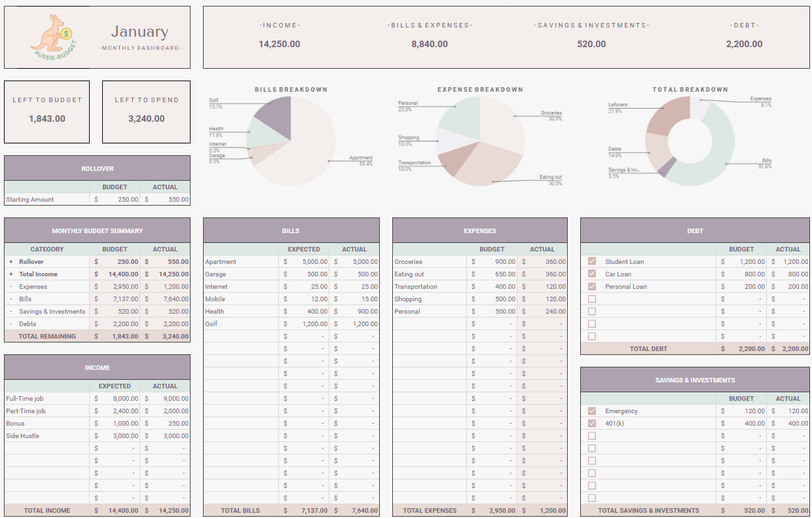
Task: Select the Left to Budget amount box
Action: pyautogui.click(x=46, y=119)
